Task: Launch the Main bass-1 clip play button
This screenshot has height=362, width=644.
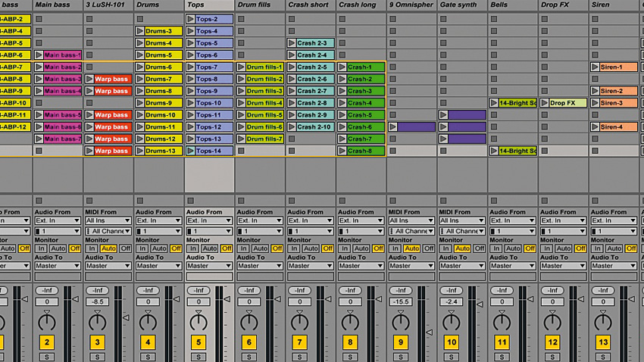Action: click(x=39, y=55)
